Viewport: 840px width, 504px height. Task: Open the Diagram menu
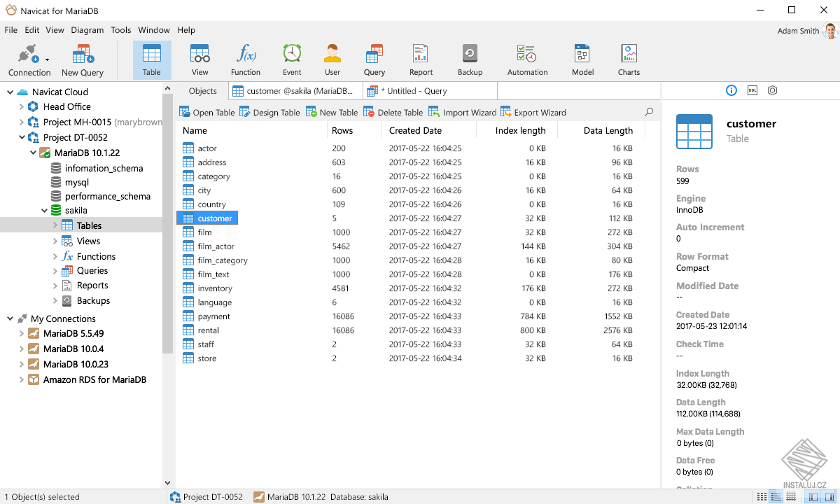(x=87, y=30)
